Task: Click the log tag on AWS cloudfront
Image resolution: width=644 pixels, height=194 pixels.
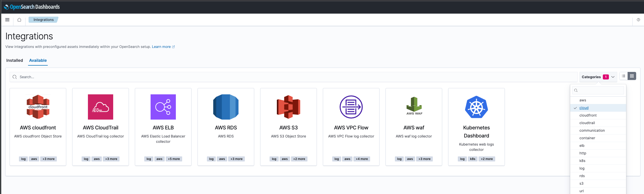Action: point(23,159)
